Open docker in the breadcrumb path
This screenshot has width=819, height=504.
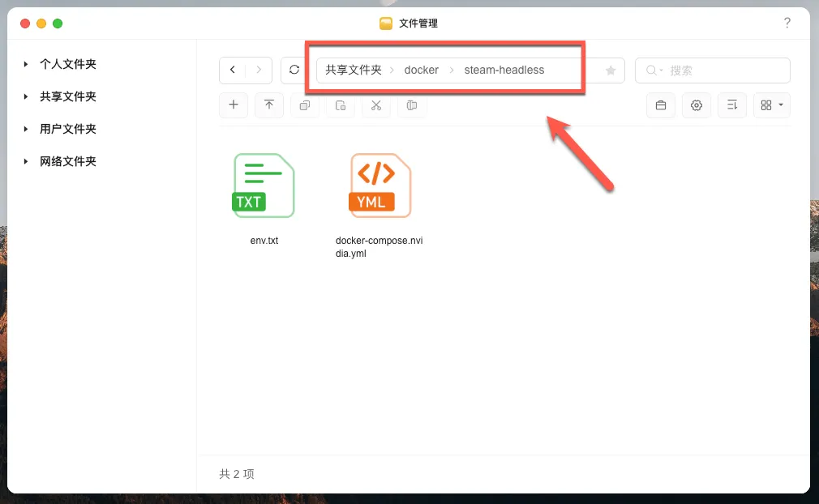click(x=421, y=70)
